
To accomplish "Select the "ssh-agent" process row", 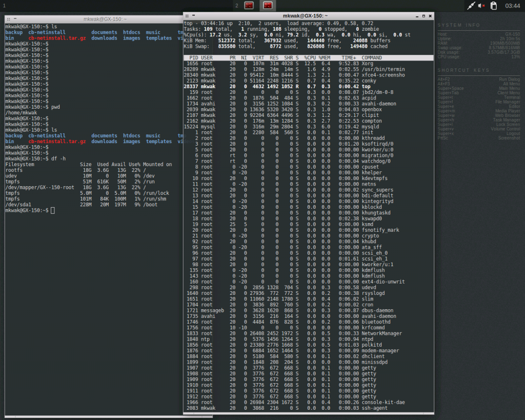I will coord(308,408).
